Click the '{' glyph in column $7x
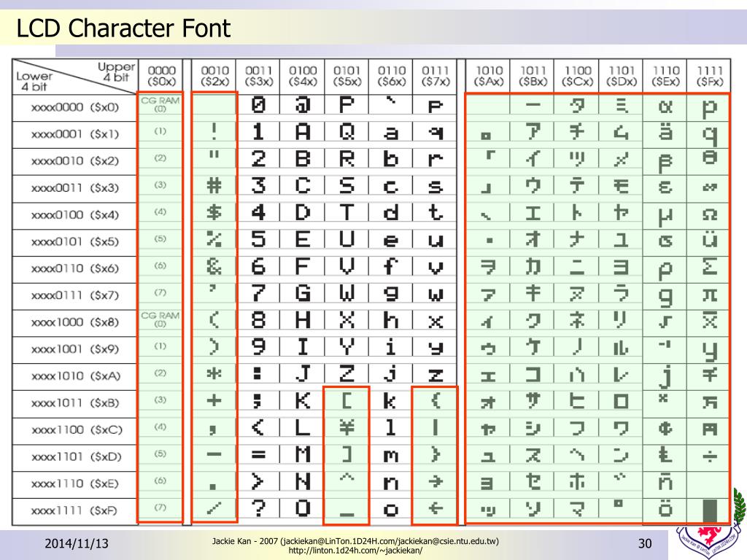Viewport: 747px width, 560px height. [436, 400]
